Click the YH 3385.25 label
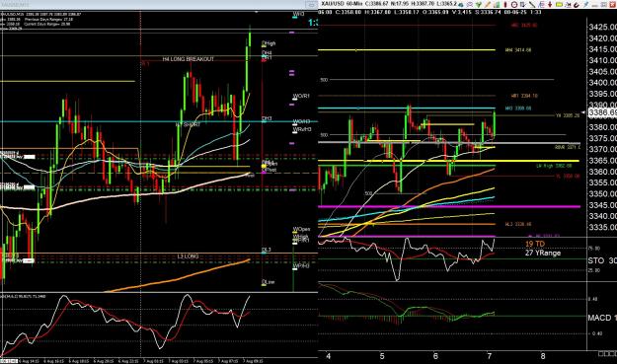Viewport: 617px width, 364px height. click(x=568, y=115)
